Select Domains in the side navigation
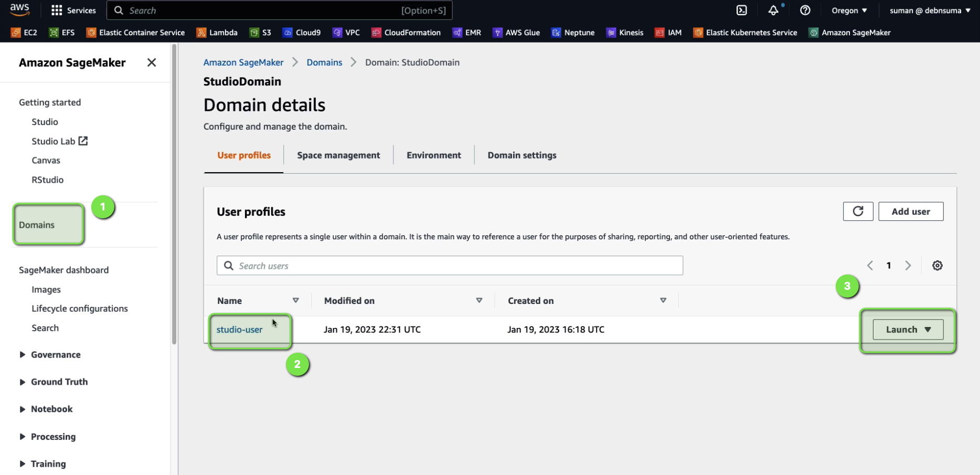 [37, 225]
